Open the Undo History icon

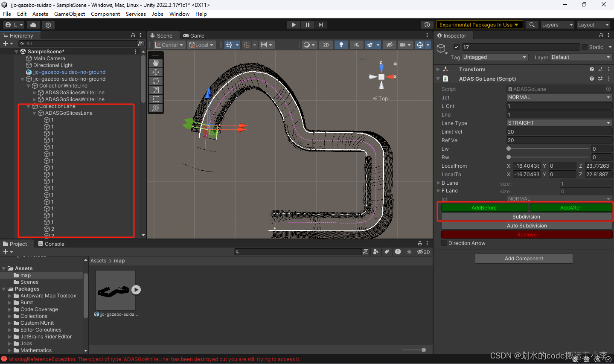coord(427,25)
